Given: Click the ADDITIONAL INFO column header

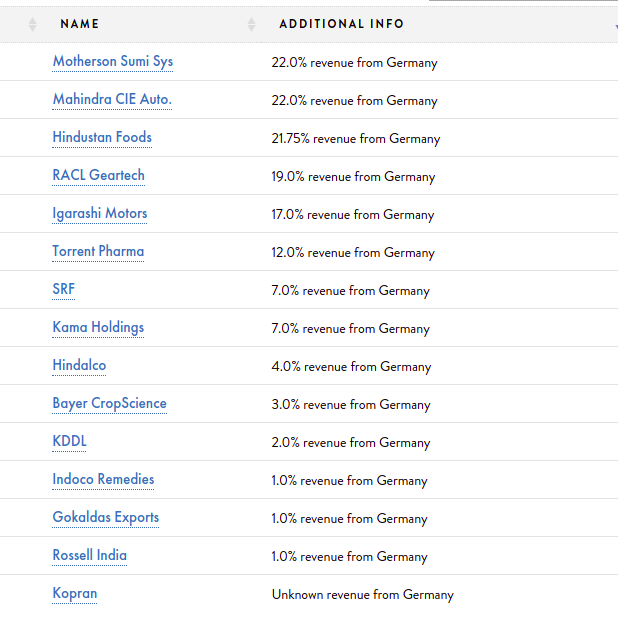Looking at the screenshot, I should pos(342,24).
